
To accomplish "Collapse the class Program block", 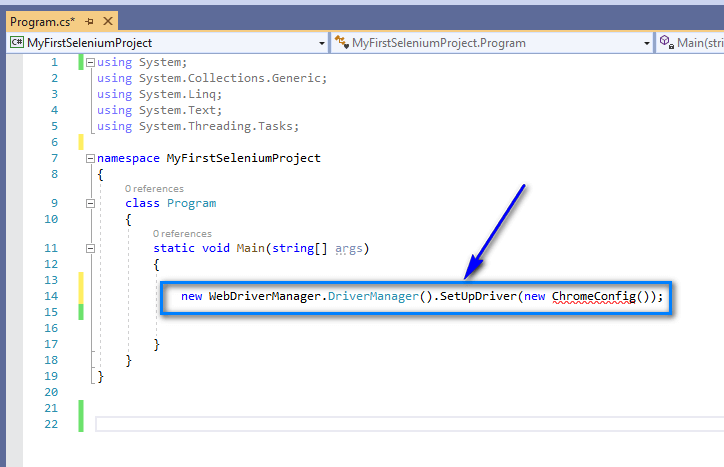I will [x=90, y=203].
